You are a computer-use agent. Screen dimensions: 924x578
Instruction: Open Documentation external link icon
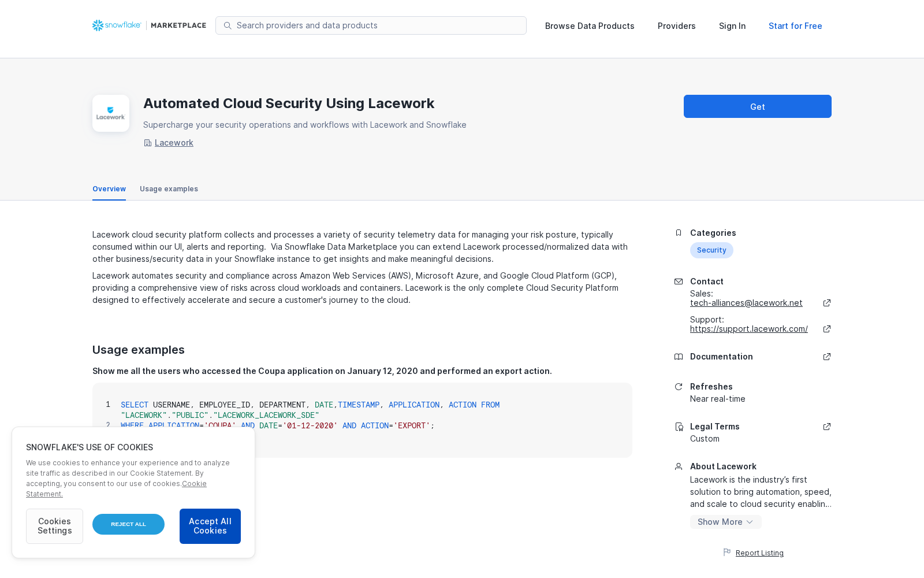click(x=827, y=357)
